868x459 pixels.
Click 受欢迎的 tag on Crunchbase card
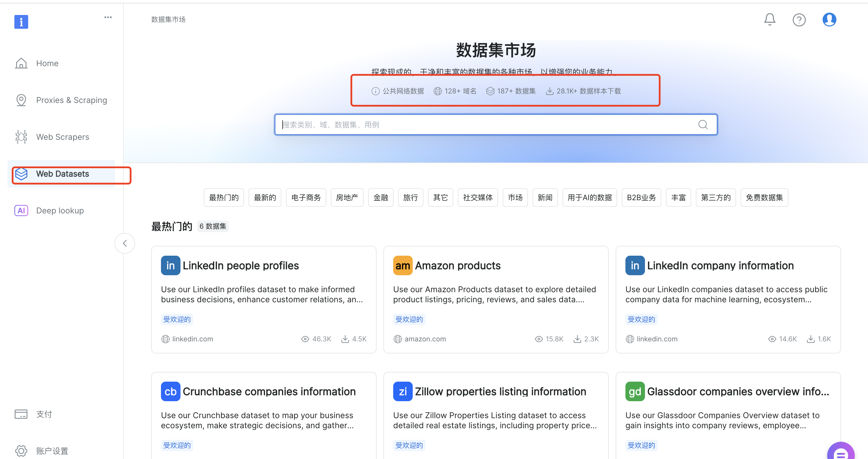coord(177,445)
